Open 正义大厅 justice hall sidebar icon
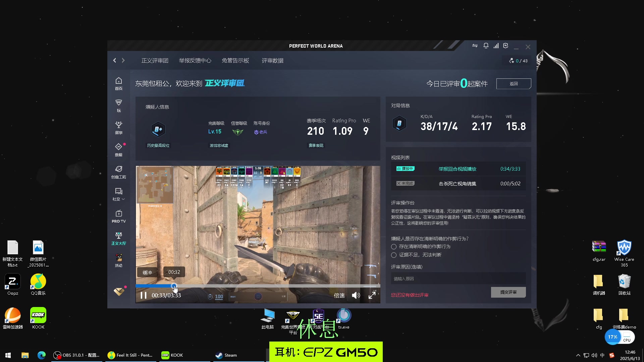This screenshot has width=644, height=362. [x=119, y=239]
